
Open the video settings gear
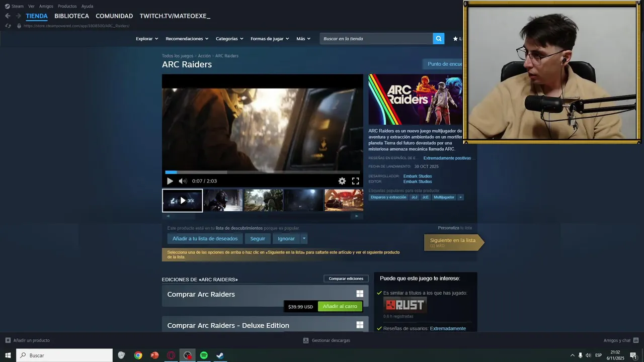tap(342, 181)
